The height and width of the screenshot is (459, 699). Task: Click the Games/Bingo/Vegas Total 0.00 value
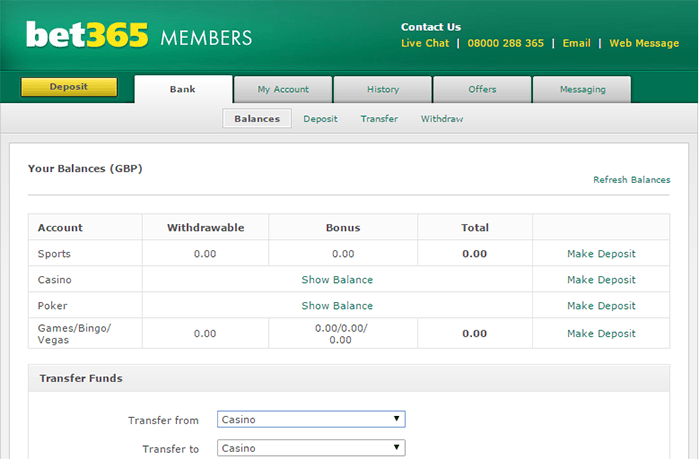[x=474, y=333]
